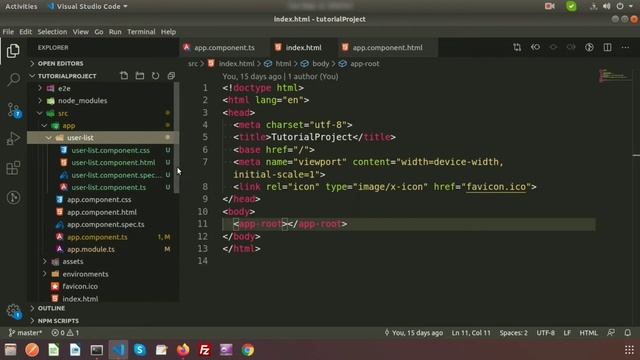Open Run and Debug view
640x360 pixels.
point(13,139)
